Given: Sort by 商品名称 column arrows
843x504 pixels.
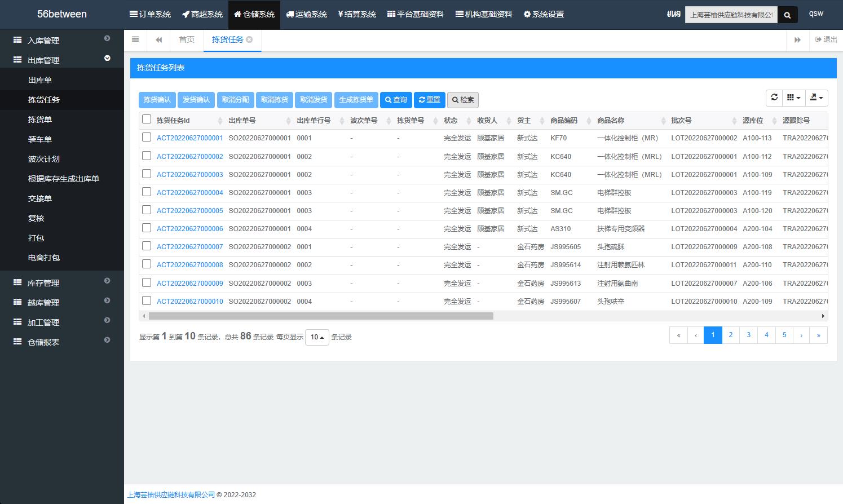Looking at the screenshot, I should [663, 121].
